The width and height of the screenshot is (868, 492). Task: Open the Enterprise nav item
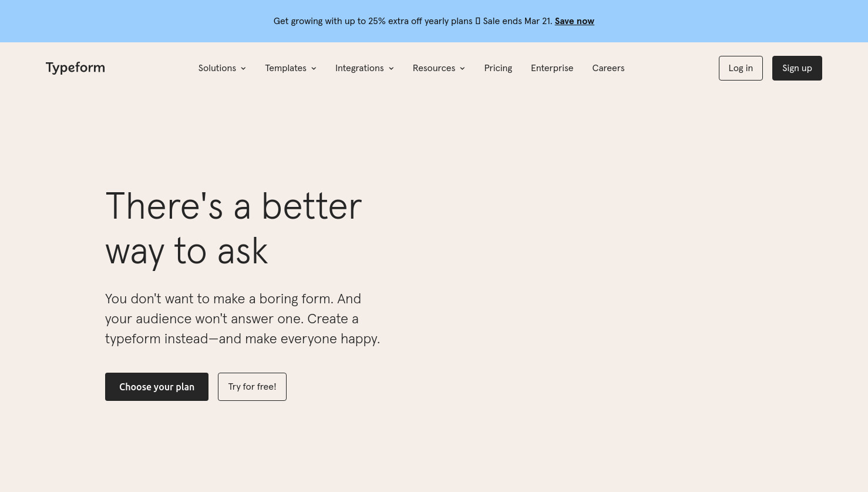click(x=552, y=68)
